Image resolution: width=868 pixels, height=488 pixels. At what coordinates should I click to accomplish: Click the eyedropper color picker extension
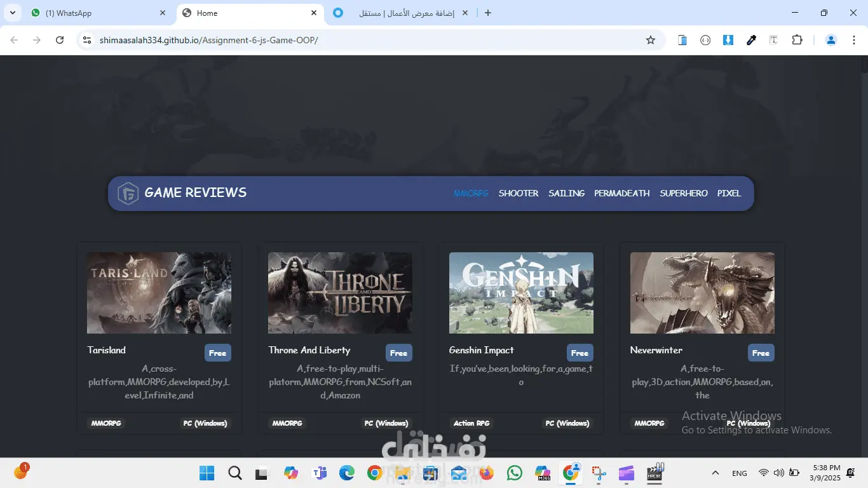point(751,40)
